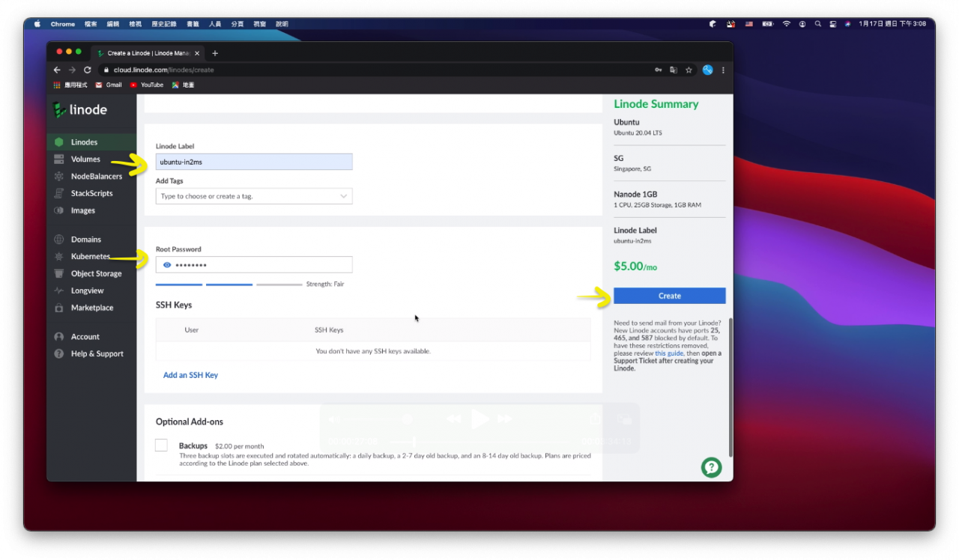Open Marketplace via its bag icon
The height and width of the screenshot is (560, 959).
pyautogui.click(x=58, y=308)
